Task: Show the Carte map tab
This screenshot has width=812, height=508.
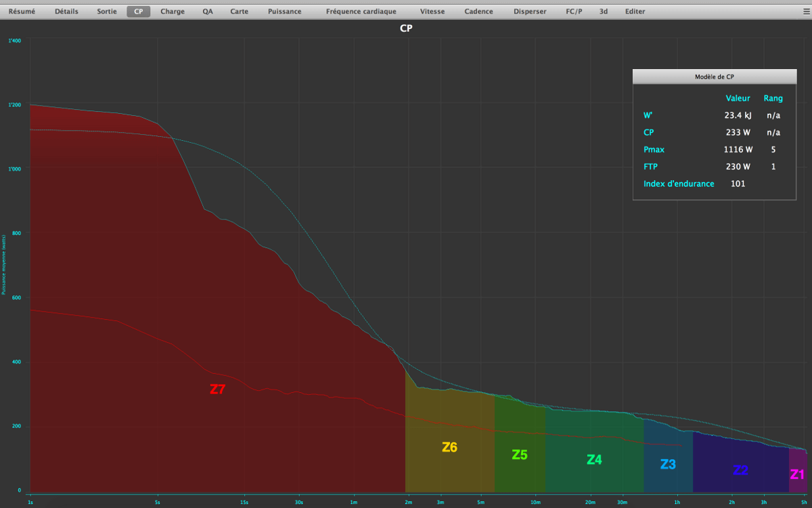Action: tap(239, 12)
